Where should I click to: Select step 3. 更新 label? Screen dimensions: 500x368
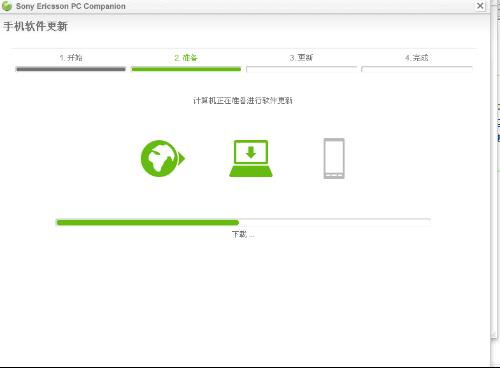point(301,58)
